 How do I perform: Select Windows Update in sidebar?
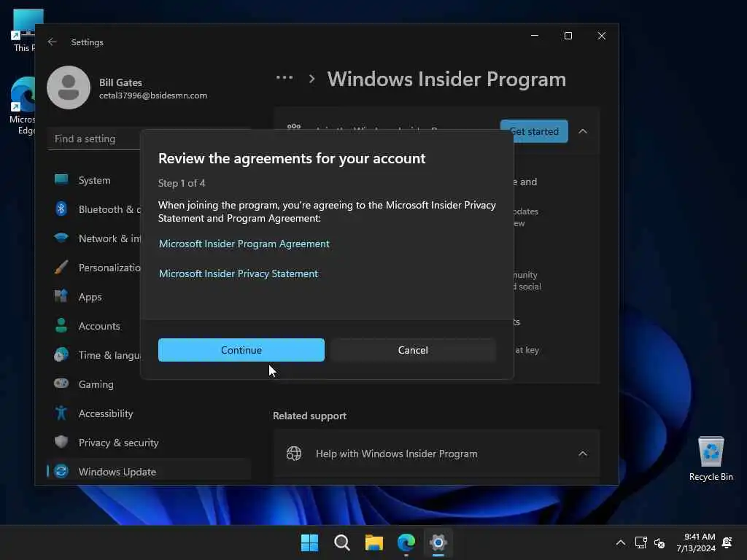(x=149, y=472)
